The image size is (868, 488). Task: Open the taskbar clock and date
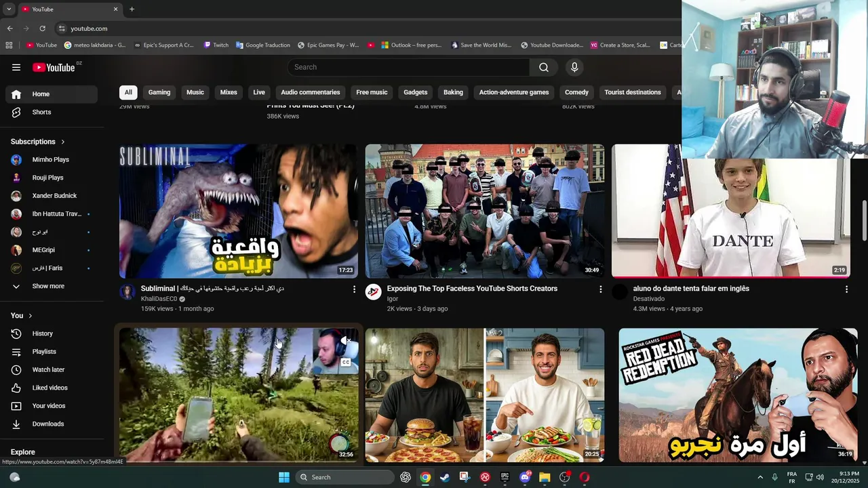(x=845, y=477)
